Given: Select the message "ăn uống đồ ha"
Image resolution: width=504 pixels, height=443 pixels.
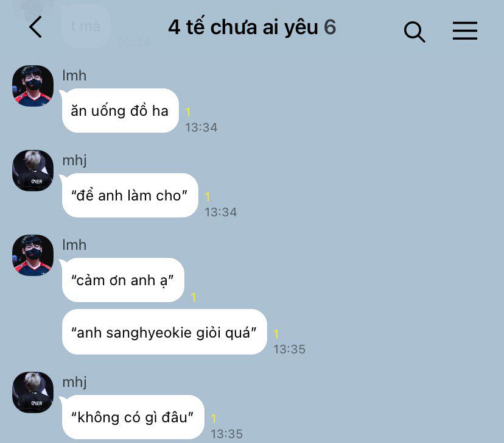Looking at the screenshot, I should [120, 111].
